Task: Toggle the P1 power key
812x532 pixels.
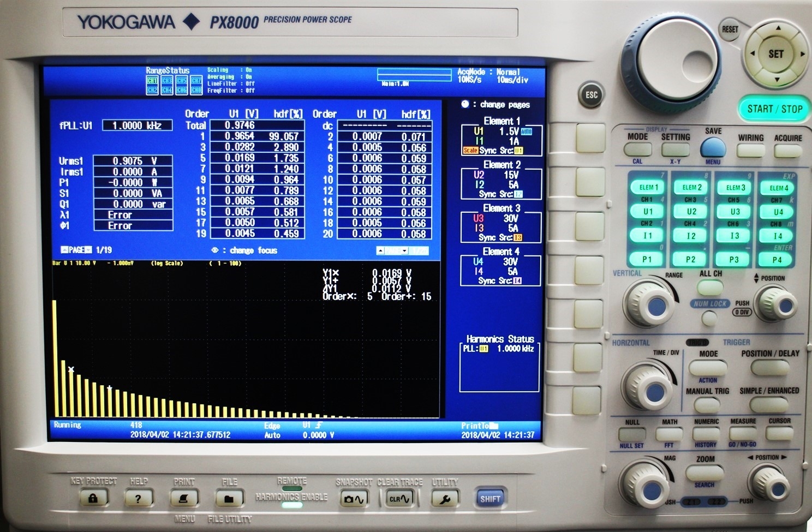Action: (x=647, y=259)
